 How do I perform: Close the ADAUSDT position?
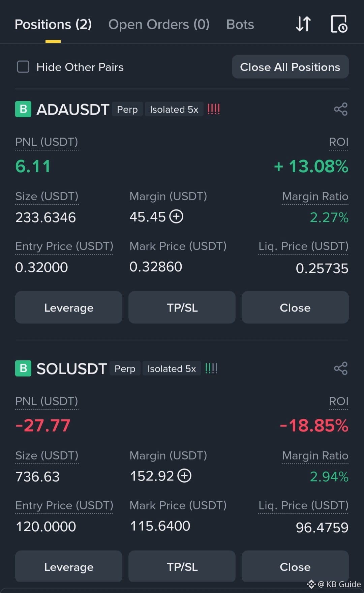pyautogui.click(x=295, y=307)
